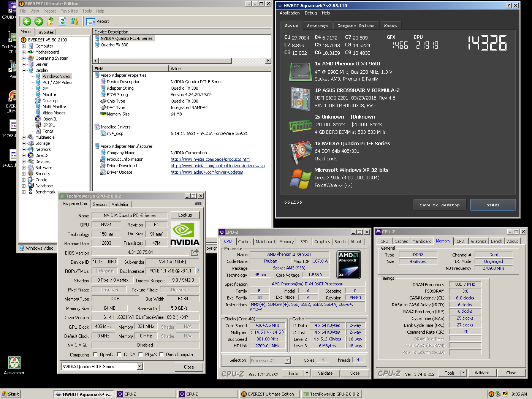Collapse the Display node in EVEREST tree

[24, 70]
